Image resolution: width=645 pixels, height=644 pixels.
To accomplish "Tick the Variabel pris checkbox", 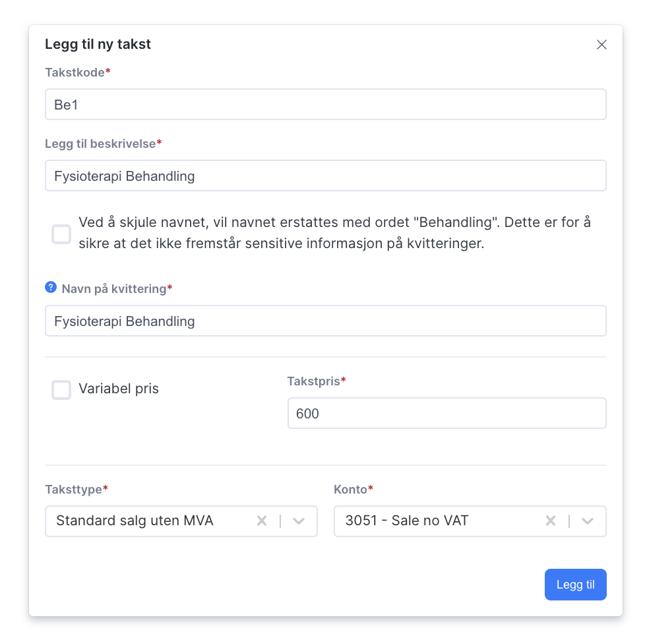I will pos(61,390).
